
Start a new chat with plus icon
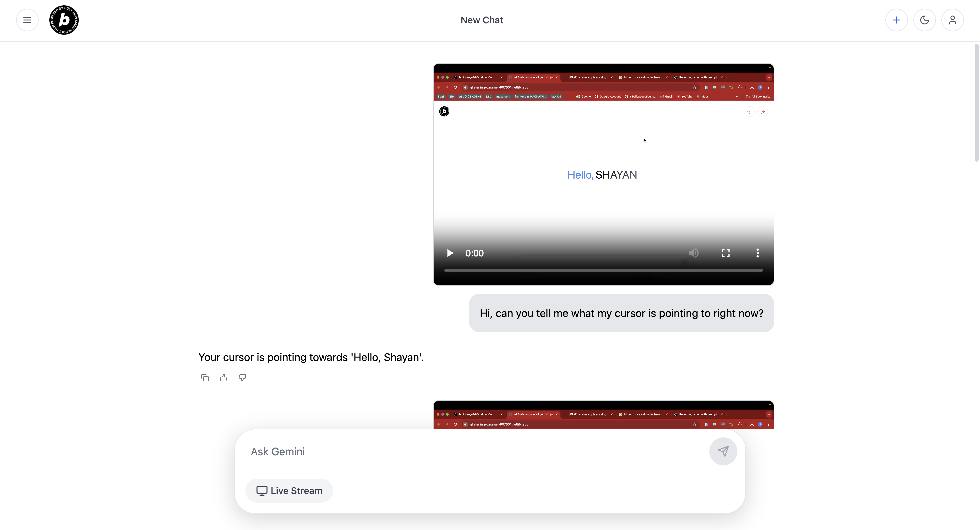(896, 20)
